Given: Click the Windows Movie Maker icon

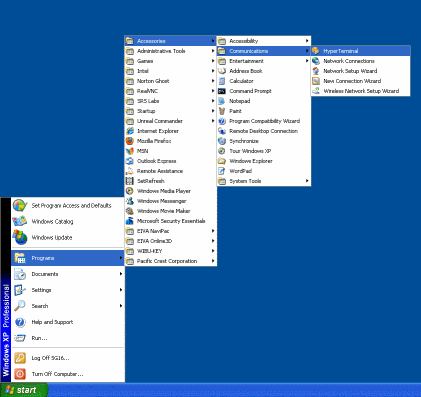Looking at the screenshot, I should tap(130, 211).
